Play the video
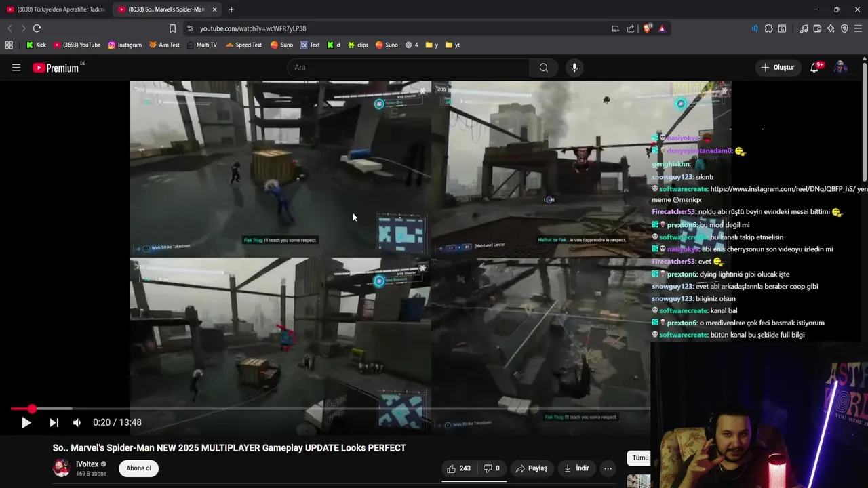868x488 pixels. point(26,422)
